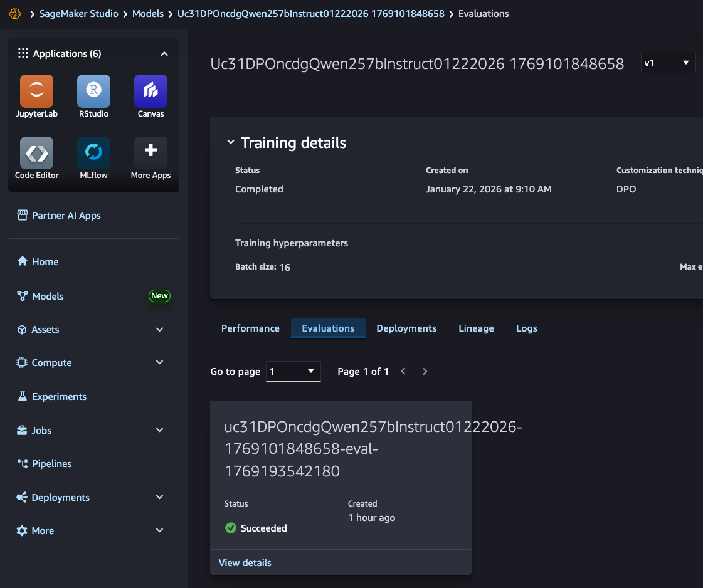
Task: Click the Completed status value
Action: tap(259, 189)
